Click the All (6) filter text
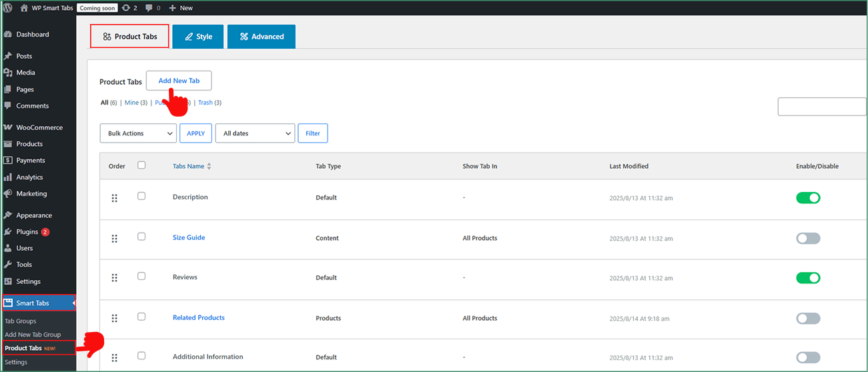Viewport: 868px width, 372px height. click(109, 103)
